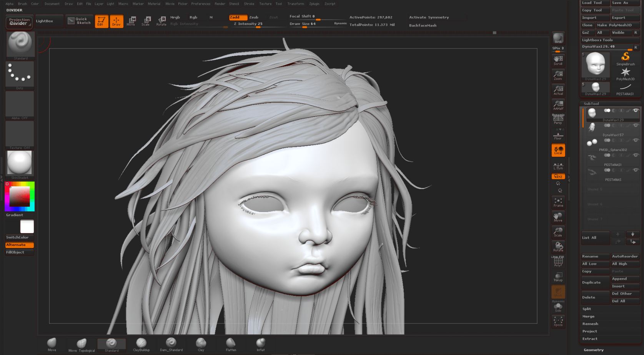This screenshot has width=644, height=355.
Task: Click the LightBox button
Action: (x=49, y=21)
